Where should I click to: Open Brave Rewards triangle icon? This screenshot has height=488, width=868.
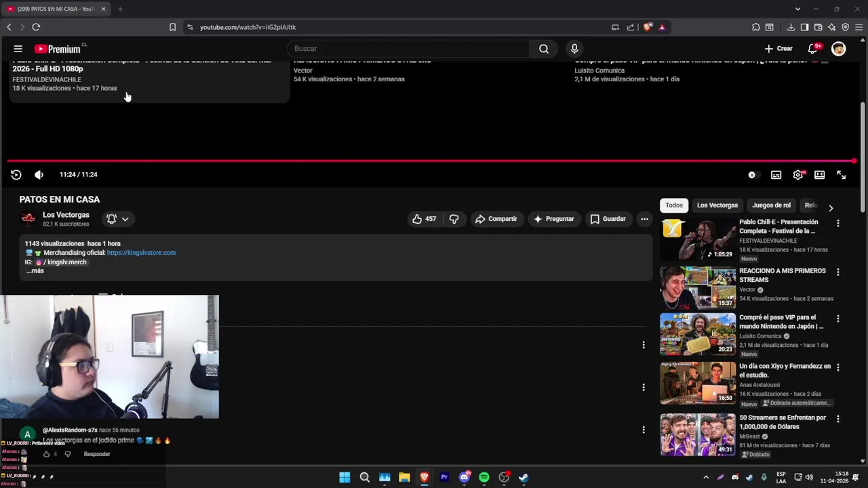(x=662, y=27)
